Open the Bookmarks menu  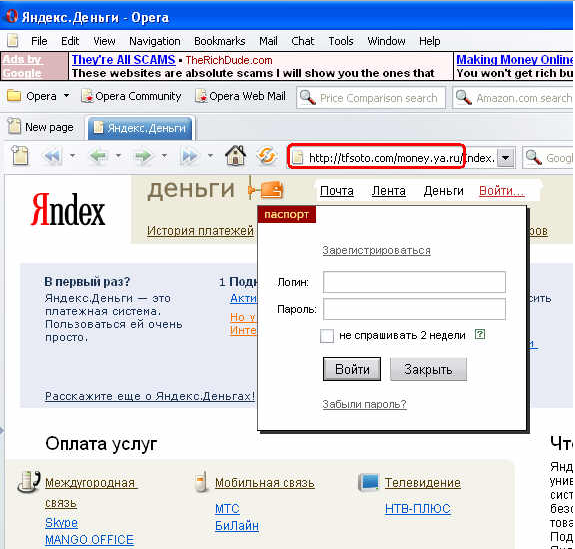click(220, 41)
